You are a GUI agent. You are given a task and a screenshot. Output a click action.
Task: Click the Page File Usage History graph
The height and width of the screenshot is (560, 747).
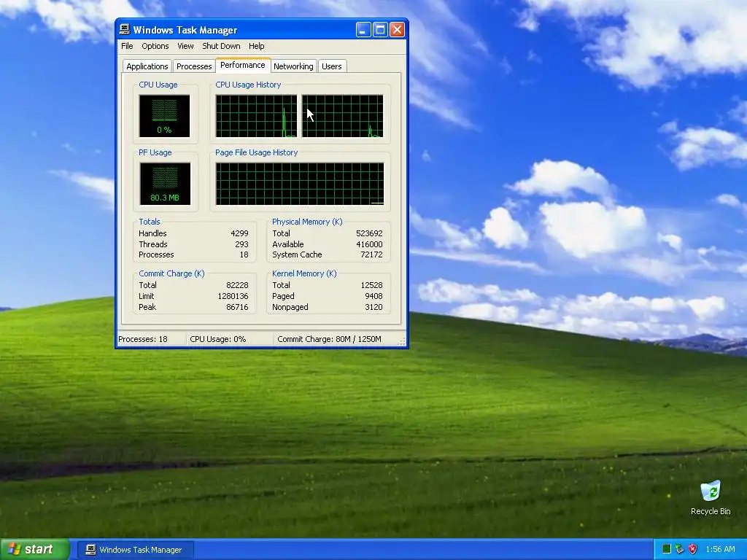(x=300, y=184)
